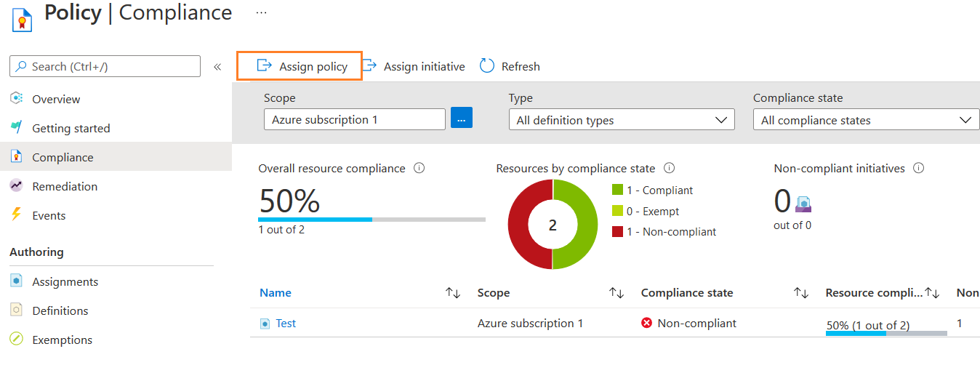Open the Remediation sidebar item
Viewport: 980px width, 365px height.
click(x=65, y=186)
